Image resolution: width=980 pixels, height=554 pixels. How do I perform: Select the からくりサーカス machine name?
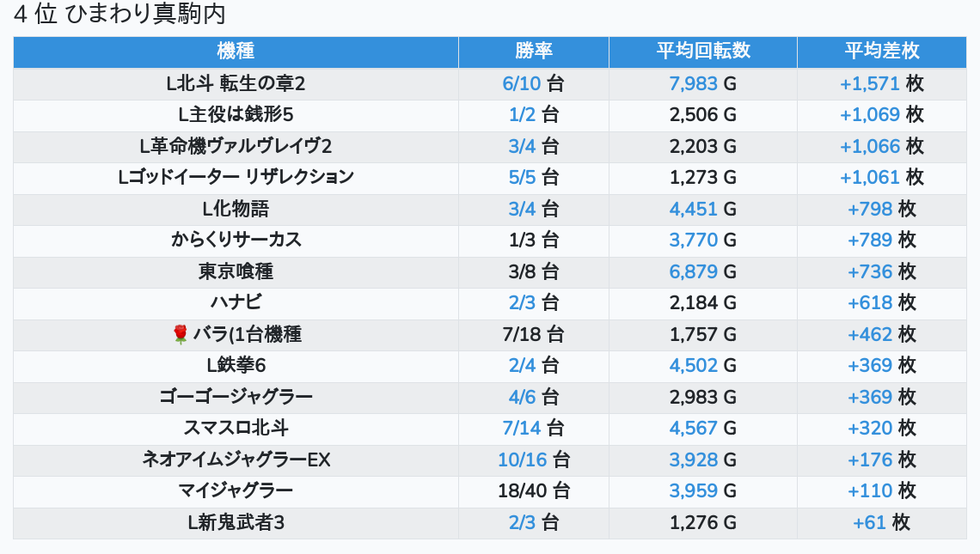tap(236, 240)
